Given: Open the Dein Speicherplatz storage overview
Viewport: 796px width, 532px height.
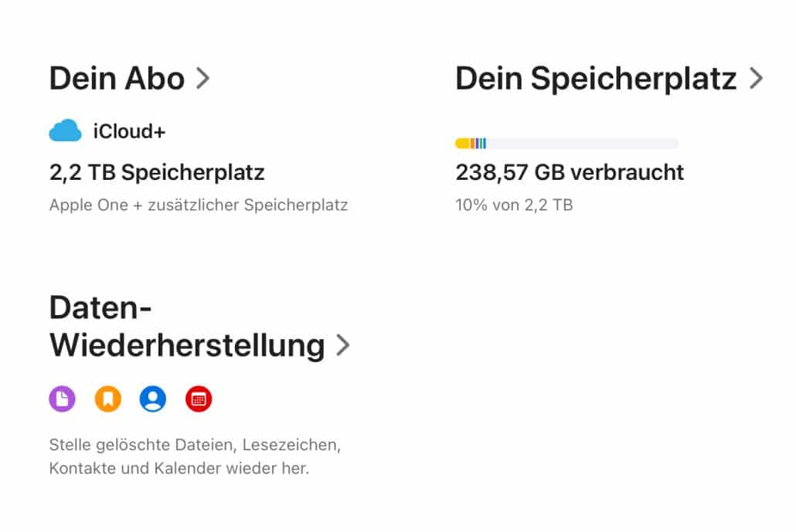Looking at the screenshot, I should 594,78.
